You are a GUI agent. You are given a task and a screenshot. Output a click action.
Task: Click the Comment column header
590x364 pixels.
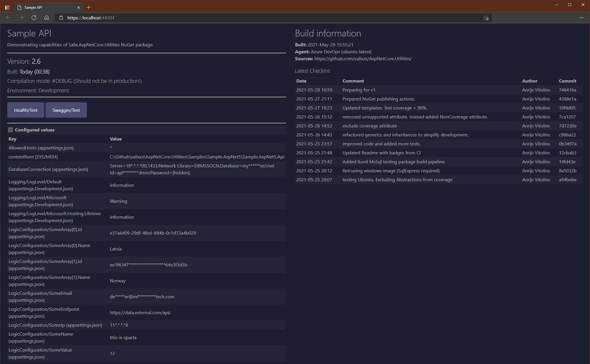pyautogui.click(x=353, y=81)
